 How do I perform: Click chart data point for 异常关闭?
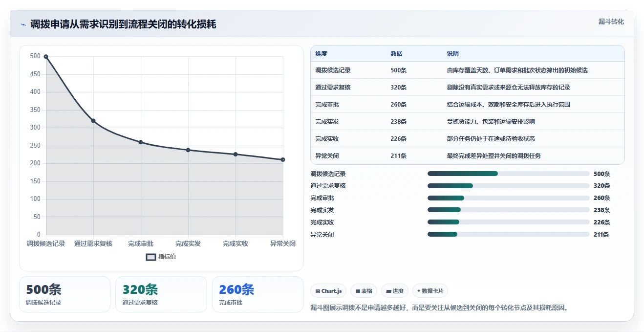[283, 160]
